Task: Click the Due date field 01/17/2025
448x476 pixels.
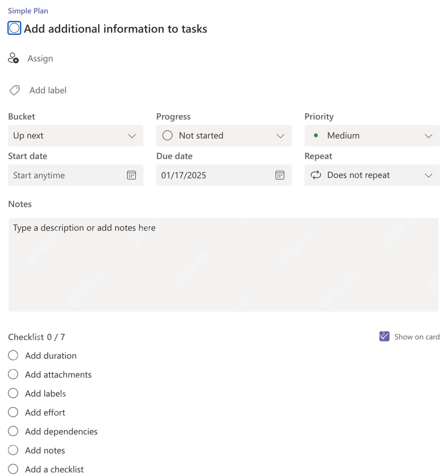Action: tap(224, 175)
